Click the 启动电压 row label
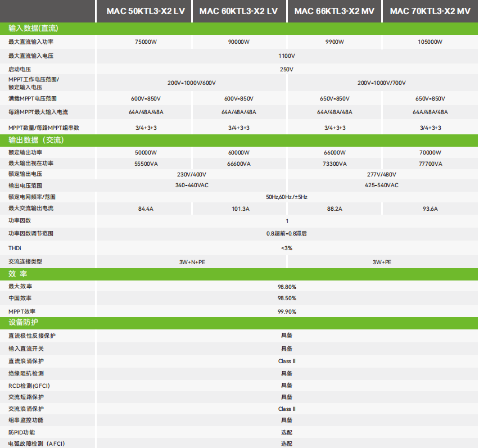This screenshot has width=479, height=448. 20,69
